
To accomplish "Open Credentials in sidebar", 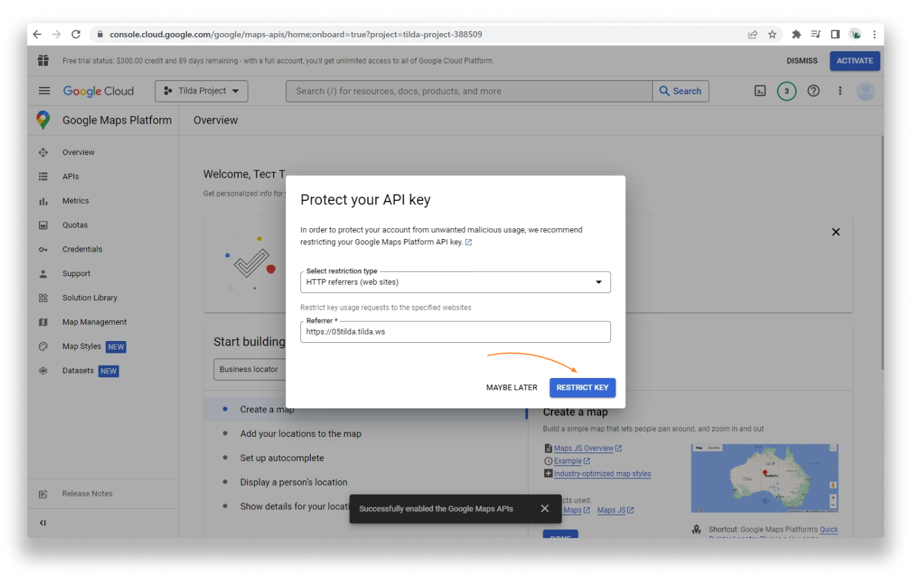I will click(x=82, y=250).
